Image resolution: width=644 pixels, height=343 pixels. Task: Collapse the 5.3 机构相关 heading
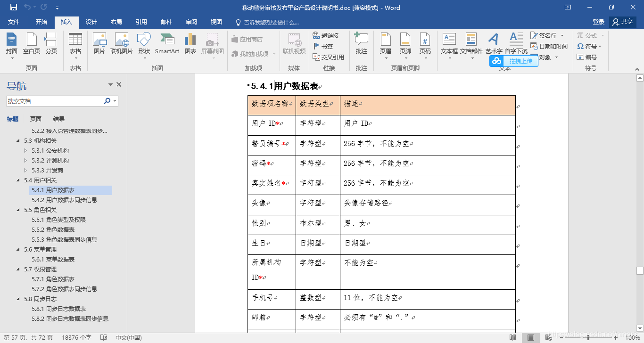(x=18, y=140)
